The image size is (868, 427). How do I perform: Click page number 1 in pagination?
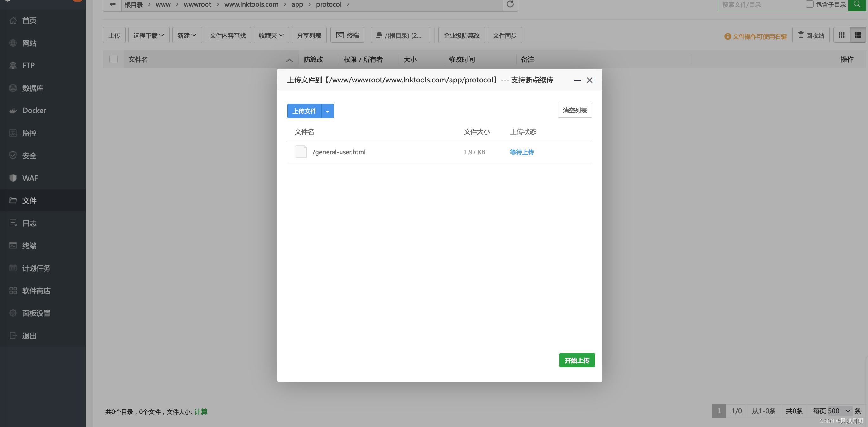point(719,411)
